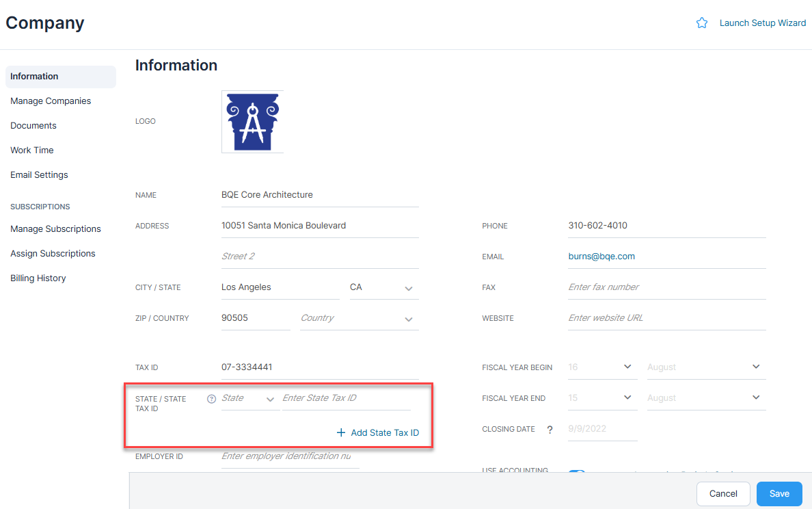812x509 pixels.
Task: Click the plus icon to Add State Tax ID
Action: point(340,432)
